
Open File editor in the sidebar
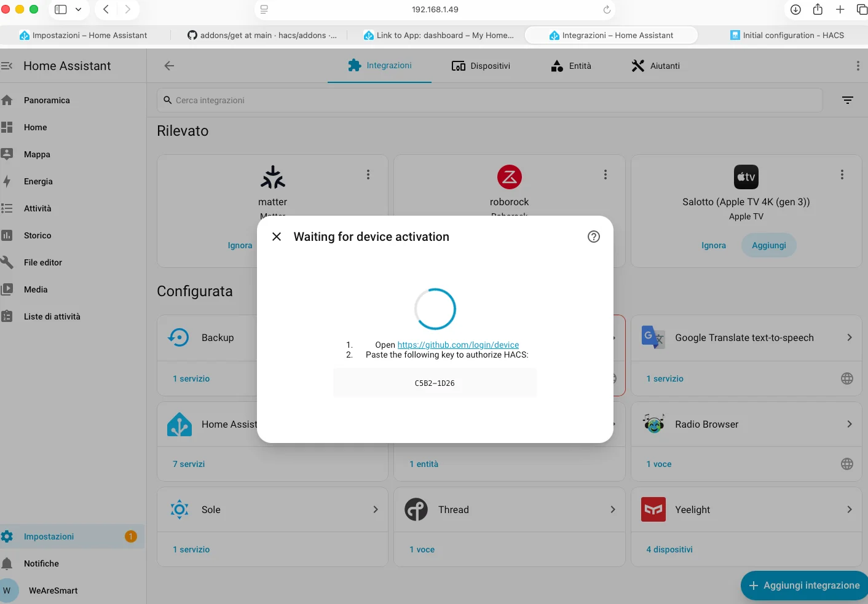72,262
